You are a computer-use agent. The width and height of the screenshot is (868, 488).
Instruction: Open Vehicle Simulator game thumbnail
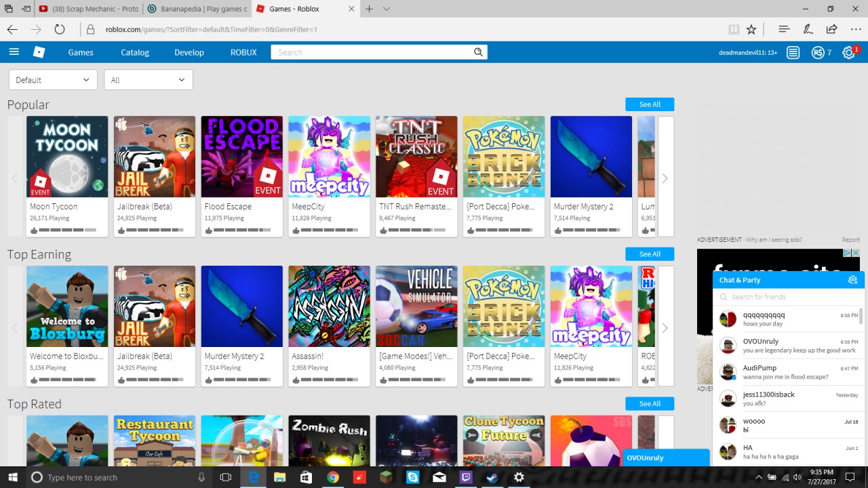tap(416, 306)
